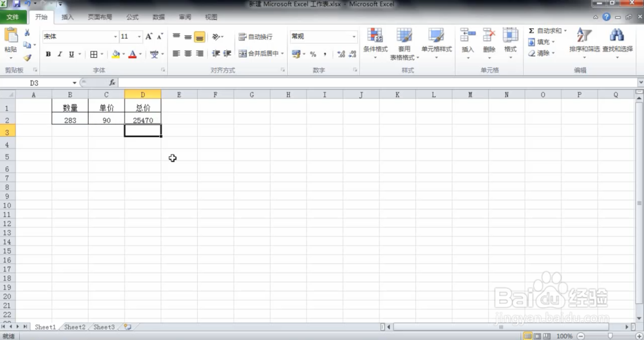Open the Sheet3 worksheet tab

pyautogui.click(x=104, y=327)
